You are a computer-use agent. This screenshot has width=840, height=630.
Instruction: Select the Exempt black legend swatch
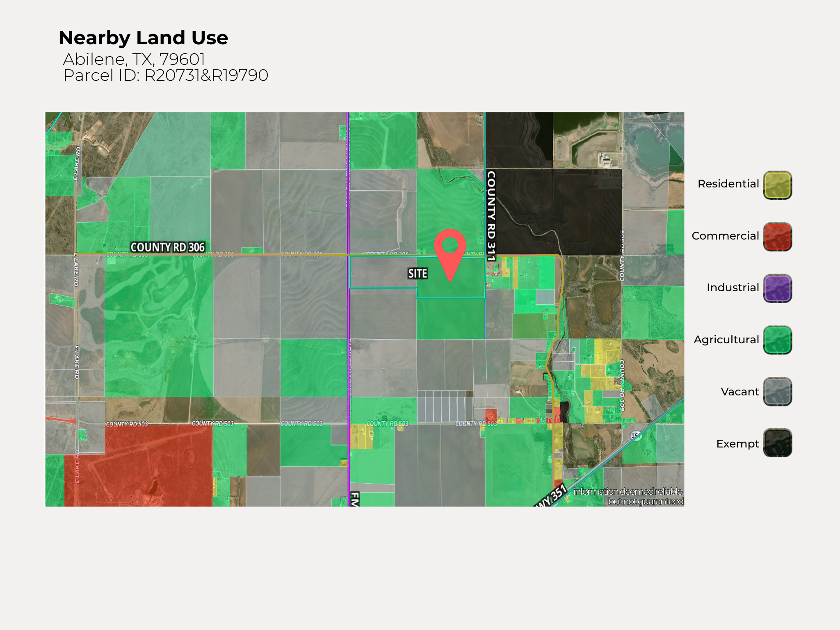[x=777, y=443]
